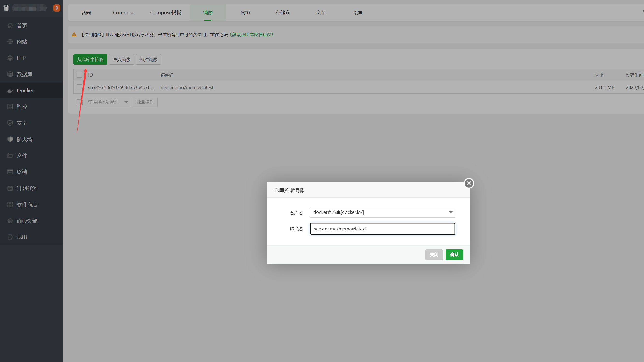Switch to the Compose模板 tab
Viewport: 644px width, 362px height.
pyautogui.click(x=166, y=13)
